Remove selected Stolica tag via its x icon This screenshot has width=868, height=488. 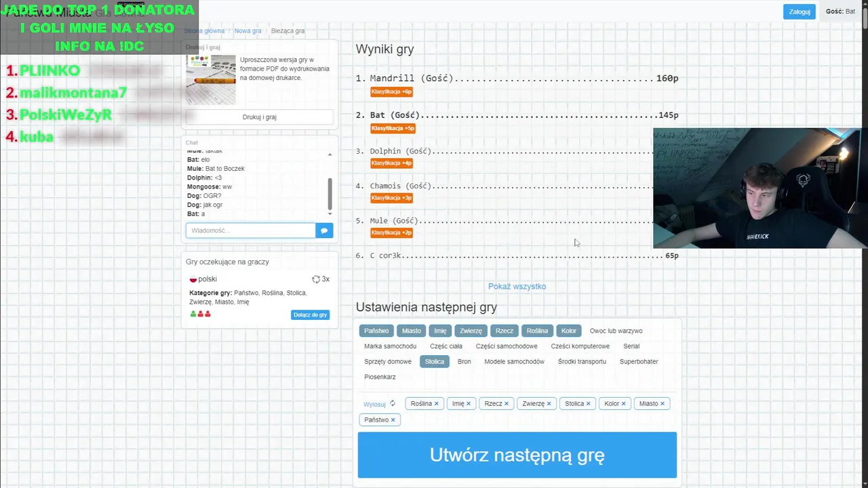coord(588,403)
